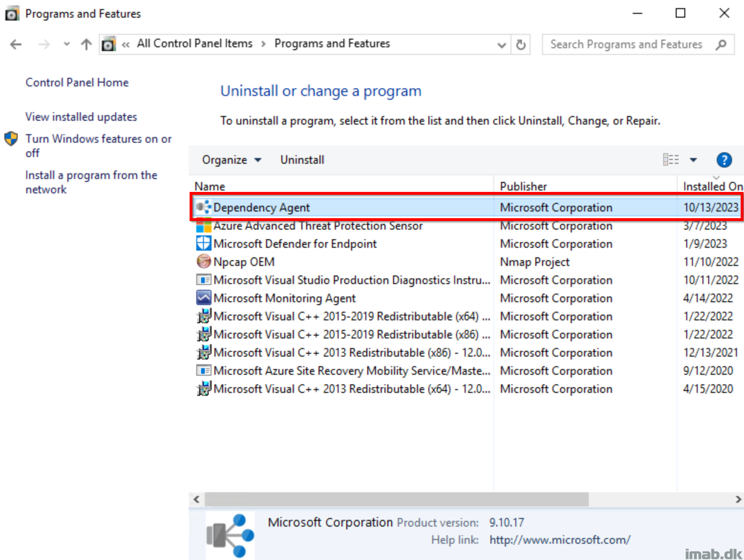Click the Control Panel address bar icon

109,44
